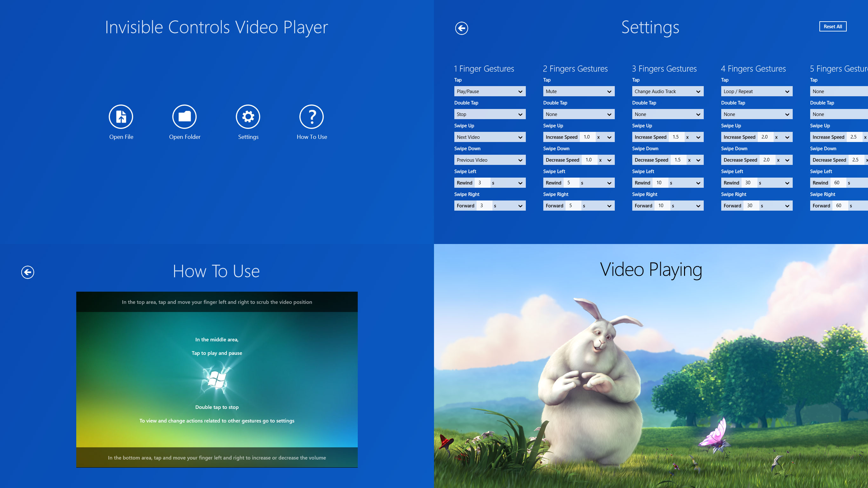Expand 3 Fingers Swipe Down Decrease Speed arrow
Screen dimensions: 868x488
click(698, 160)
